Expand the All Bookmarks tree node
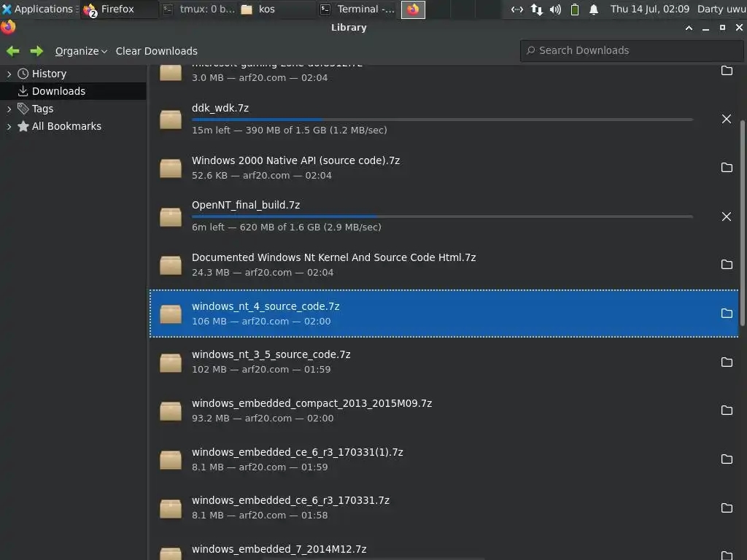 9,126
